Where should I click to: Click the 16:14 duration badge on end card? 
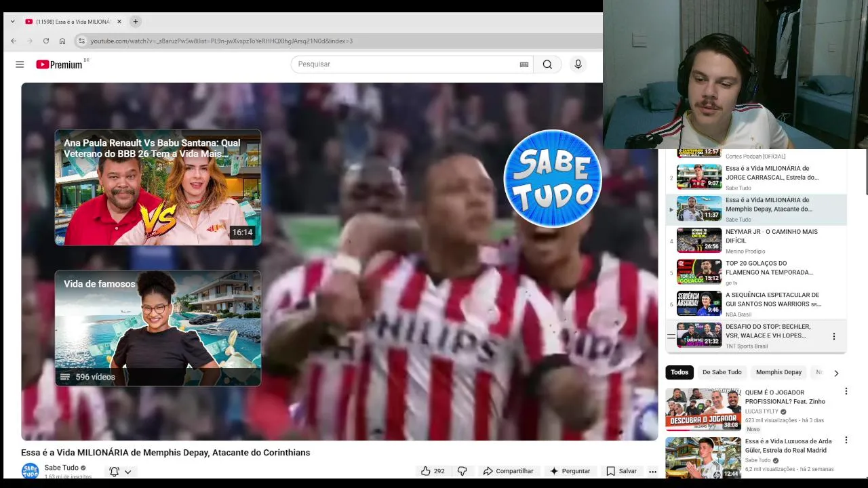point(242,232)
